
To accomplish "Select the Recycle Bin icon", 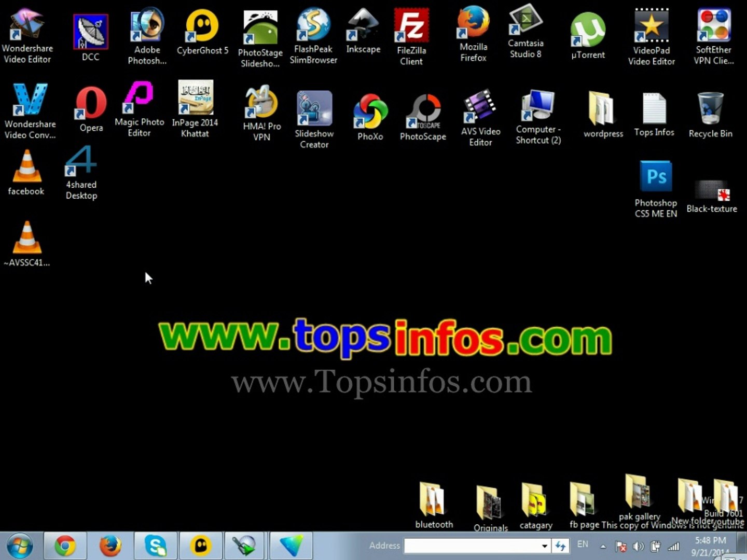I will pos(711,115).
